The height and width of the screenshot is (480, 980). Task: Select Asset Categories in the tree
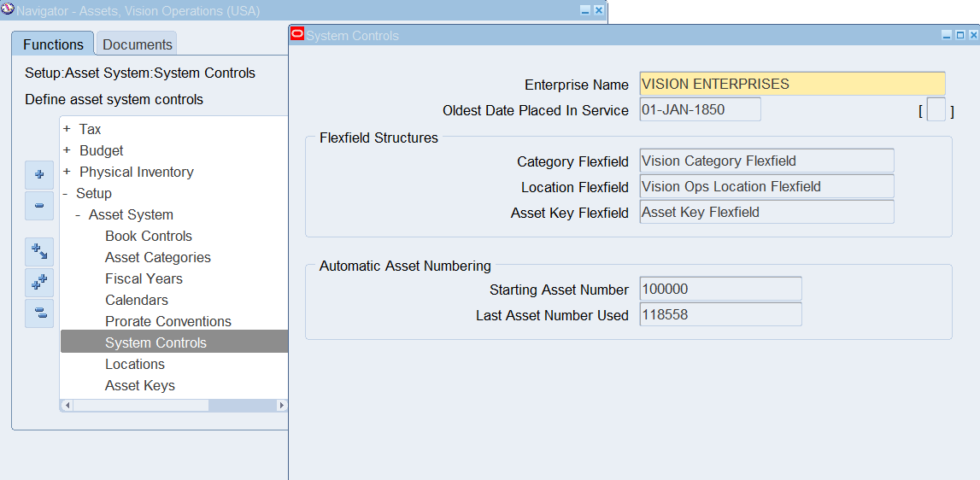click(x=158, y=257)
